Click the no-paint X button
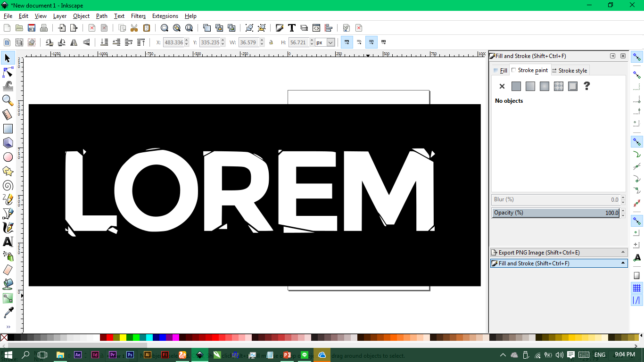Screen dimensions: 644x362 tap(502, 86)
